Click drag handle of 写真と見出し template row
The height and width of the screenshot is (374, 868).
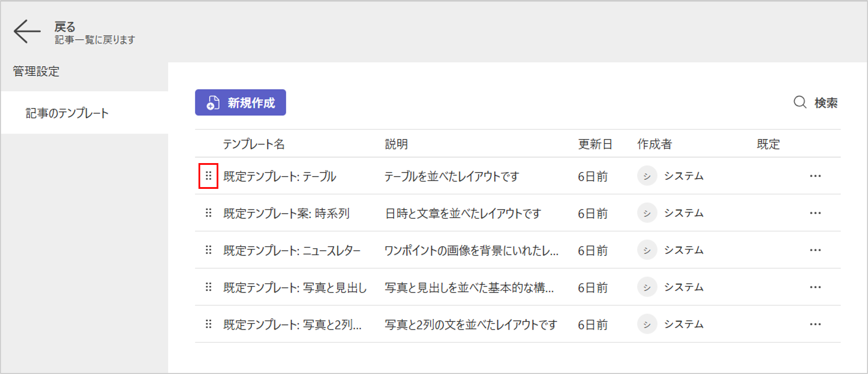coord(208,287)
